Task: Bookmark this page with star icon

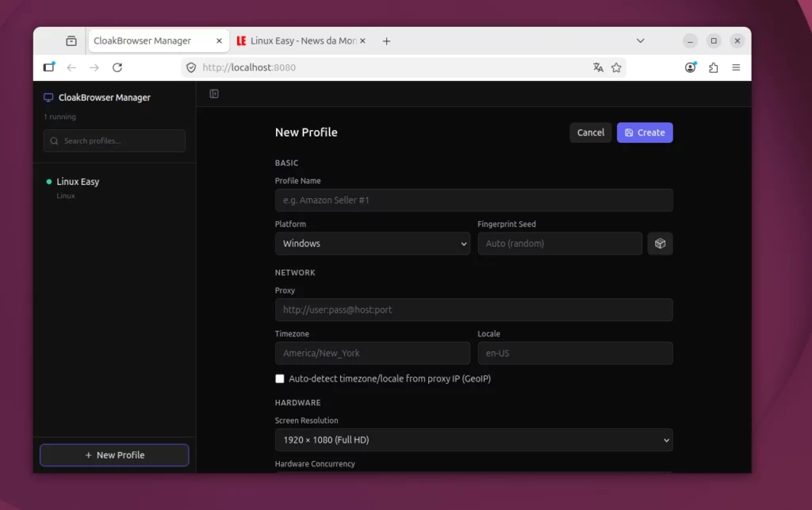Action: pyautogui.click(x=616, y=67)
